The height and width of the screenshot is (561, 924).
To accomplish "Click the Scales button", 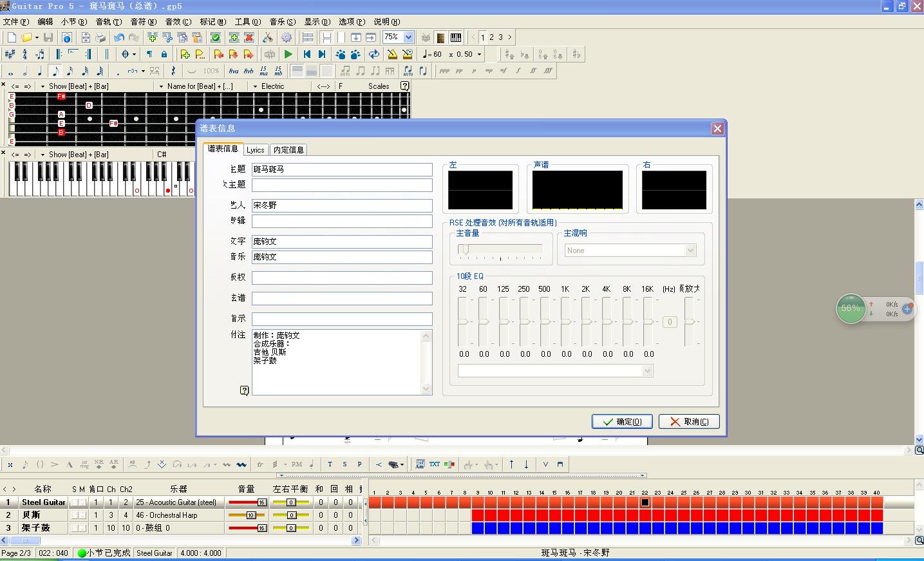I will [379, 86].
